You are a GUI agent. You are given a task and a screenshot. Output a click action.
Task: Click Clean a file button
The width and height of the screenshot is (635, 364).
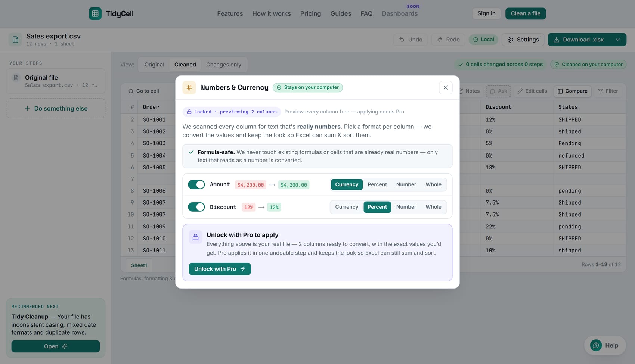526,13
